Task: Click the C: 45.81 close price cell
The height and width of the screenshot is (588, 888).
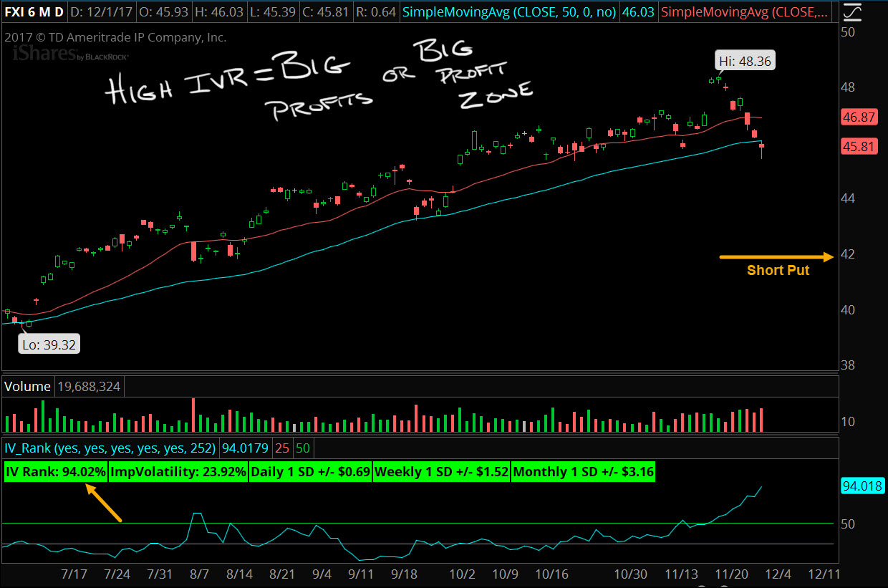Action: click(326, 11)
